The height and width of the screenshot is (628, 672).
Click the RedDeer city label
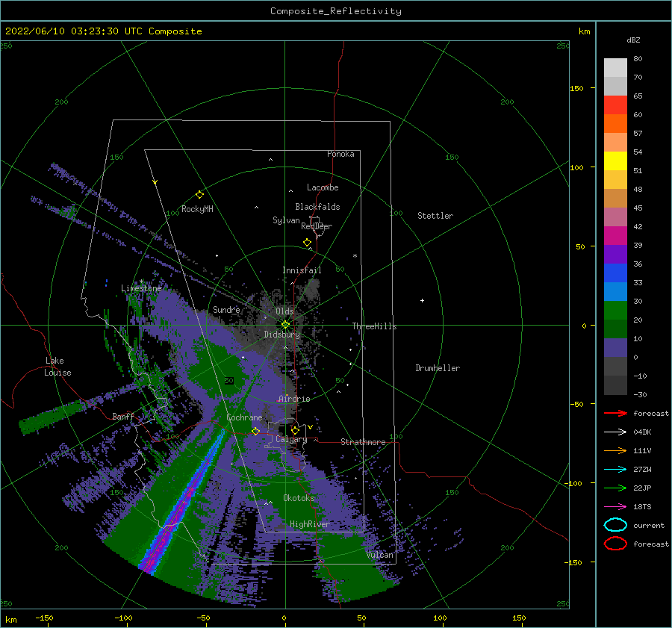(x=317, y=226)
